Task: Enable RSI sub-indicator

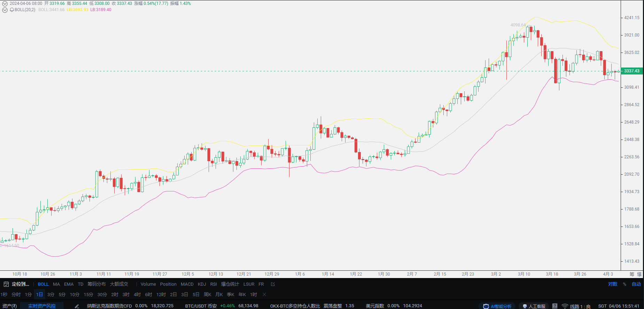Action: click(214, 284)
